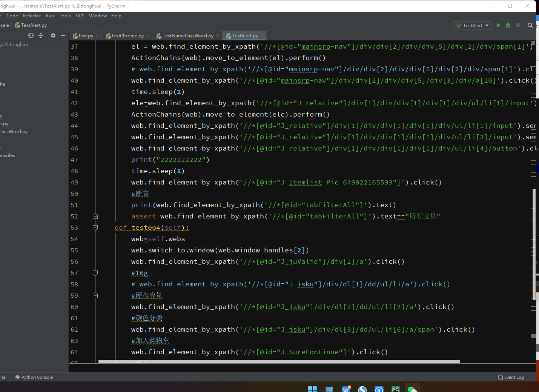The width and height of the screenshot is (539, 392).
Task: Open the Sogou browser taskbar icon
Action: (362, 389)
